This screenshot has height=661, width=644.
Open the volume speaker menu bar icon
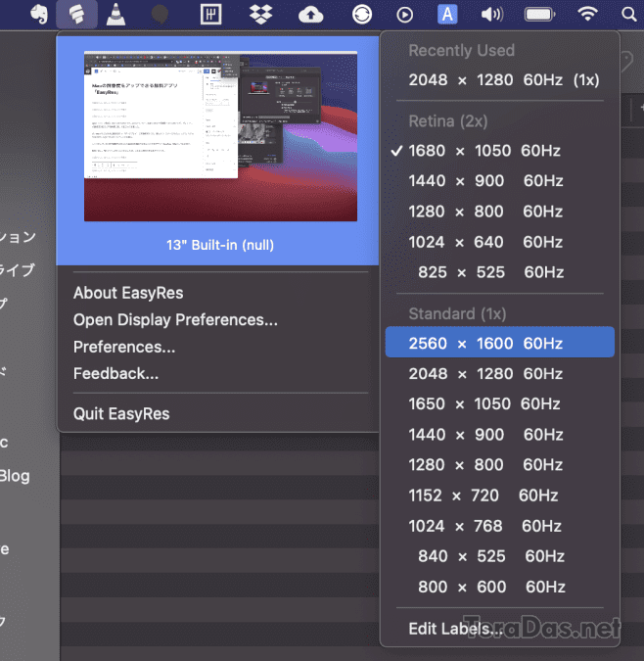(x=492, y=15)
